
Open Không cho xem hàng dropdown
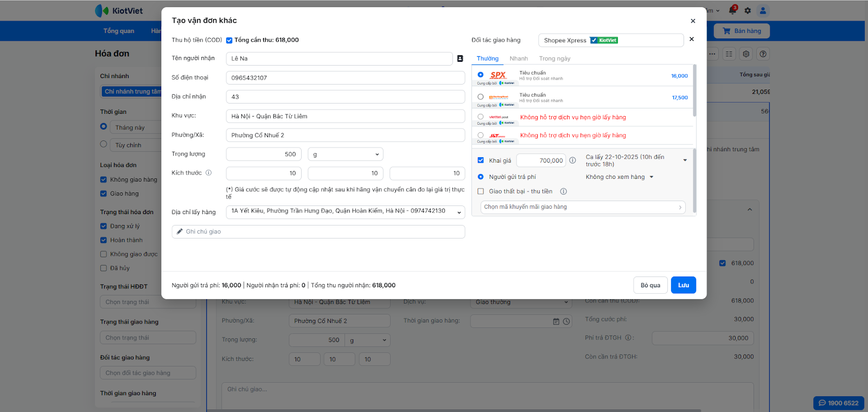620,177
